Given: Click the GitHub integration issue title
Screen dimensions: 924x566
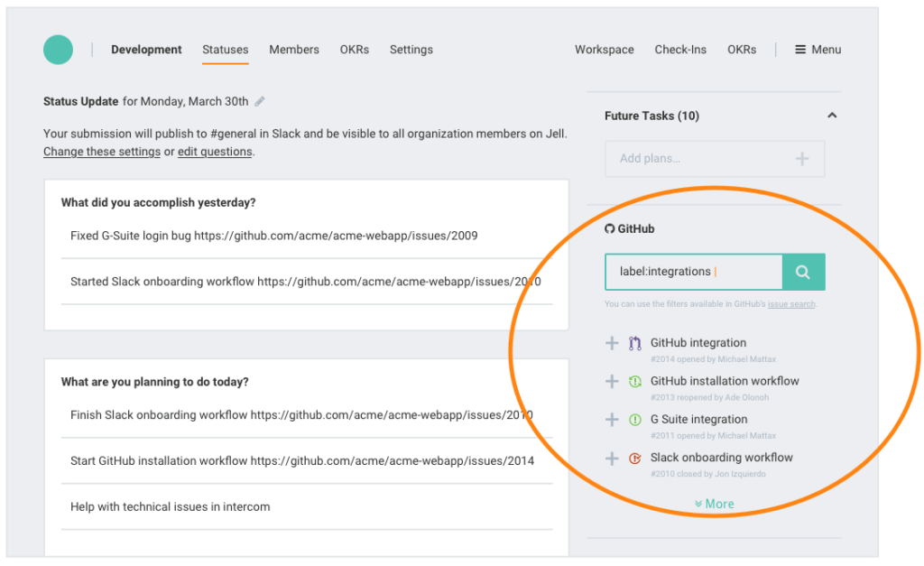Looking at the screenshot, I should 698,342.
